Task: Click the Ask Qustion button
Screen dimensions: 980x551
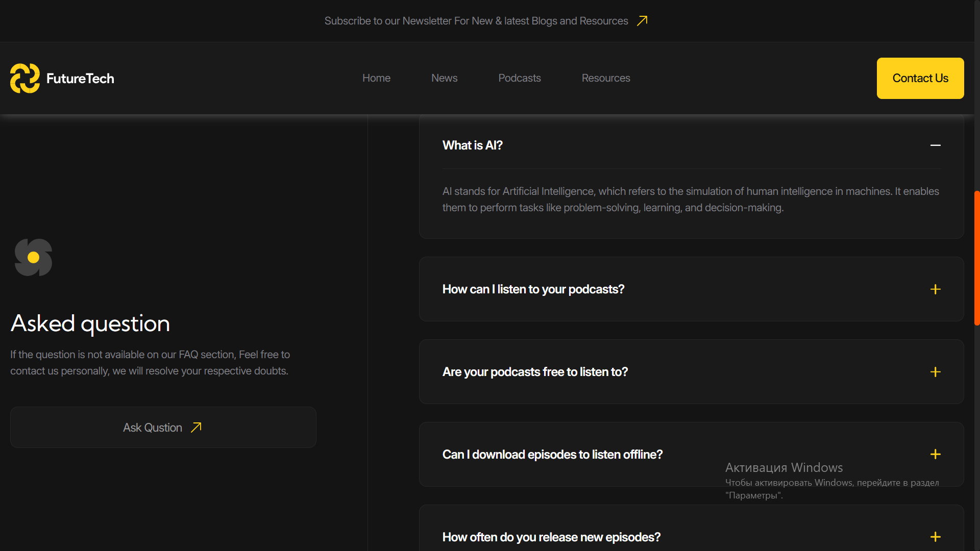Action: [x=163, y=428]
